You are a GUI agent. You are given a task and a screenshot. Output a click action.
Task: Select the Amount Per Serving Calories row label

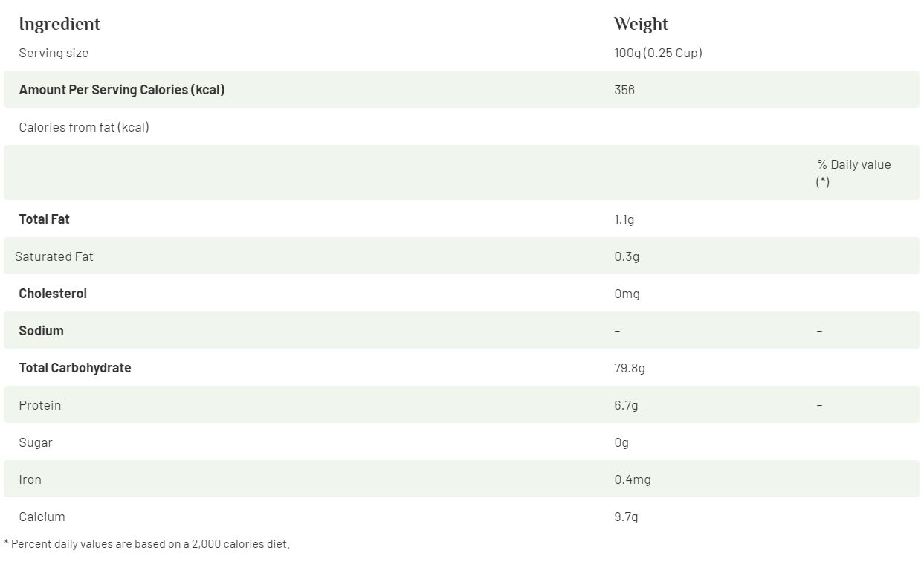pyautogui.click(x=122, y=90)
